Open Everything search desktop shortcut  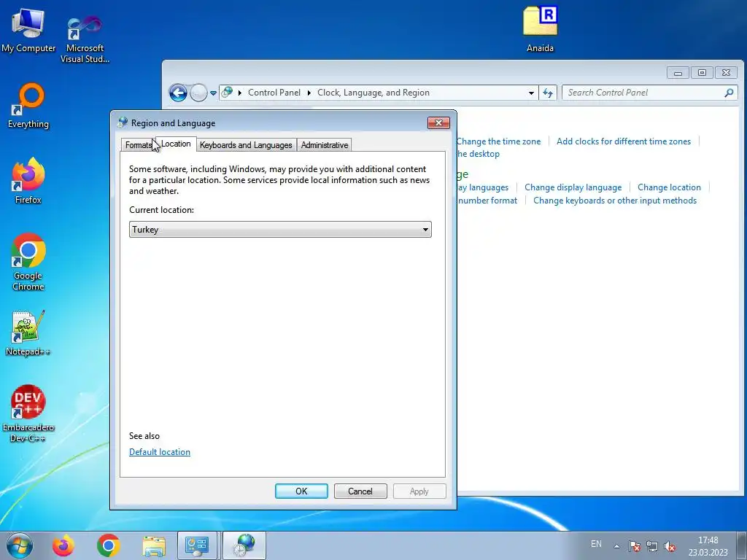pyautogui.click(x=28, y=106)
